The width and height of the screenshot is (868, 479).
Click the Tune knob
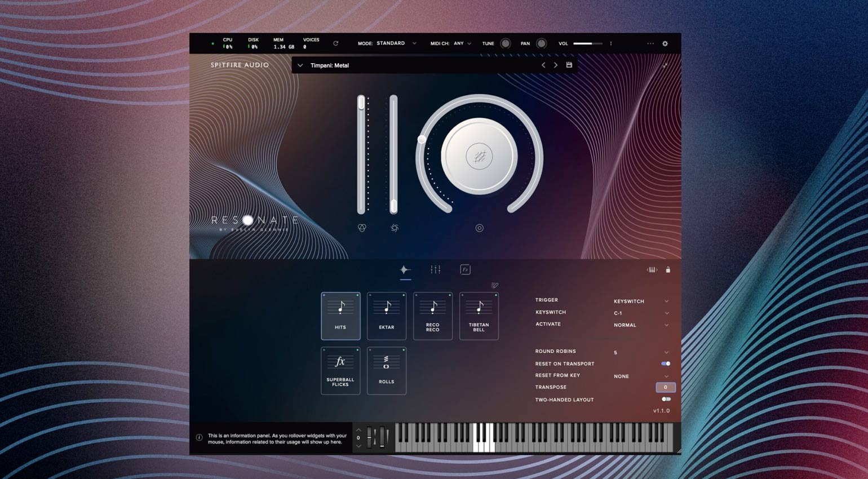[506, 43]
